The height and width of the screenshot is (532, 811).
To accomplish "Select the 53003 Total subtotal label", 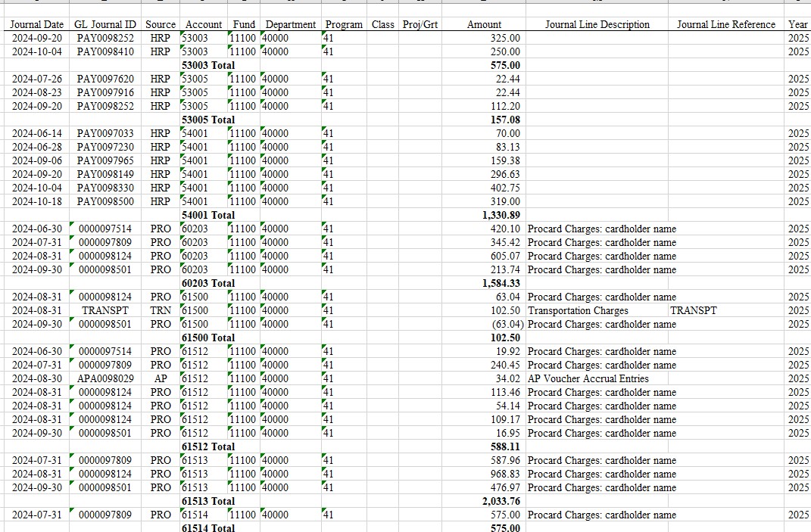I will (x=208, y=65).
